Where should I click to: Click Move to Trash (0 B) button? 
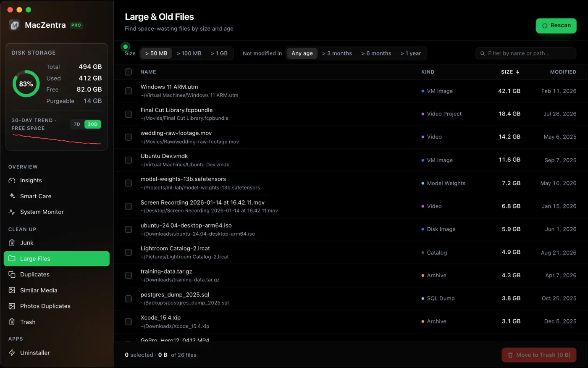[539, 355]
